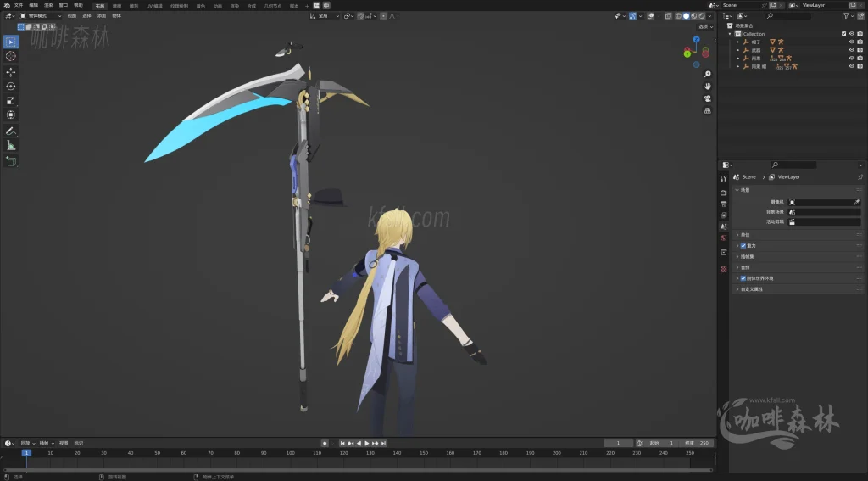Select the Rotate tool

[10, 86]
